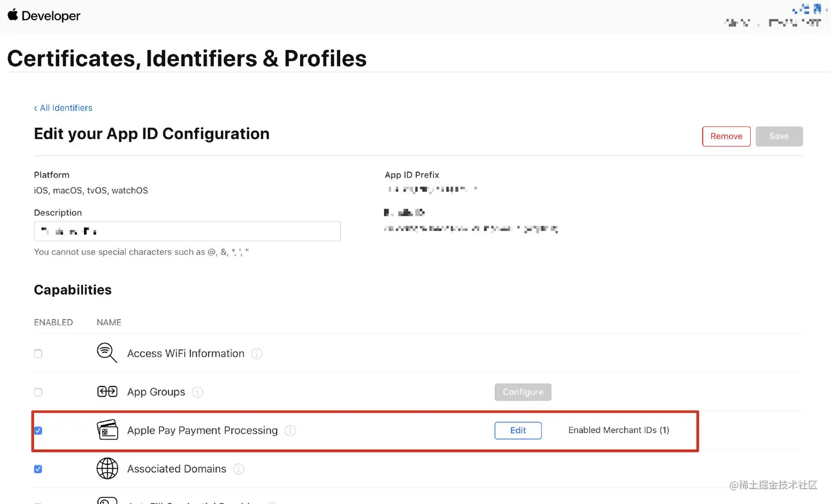This screenshot has width=831, height=504.
Task: Click the Associated Domains globe icon
Action: point(107,468)
